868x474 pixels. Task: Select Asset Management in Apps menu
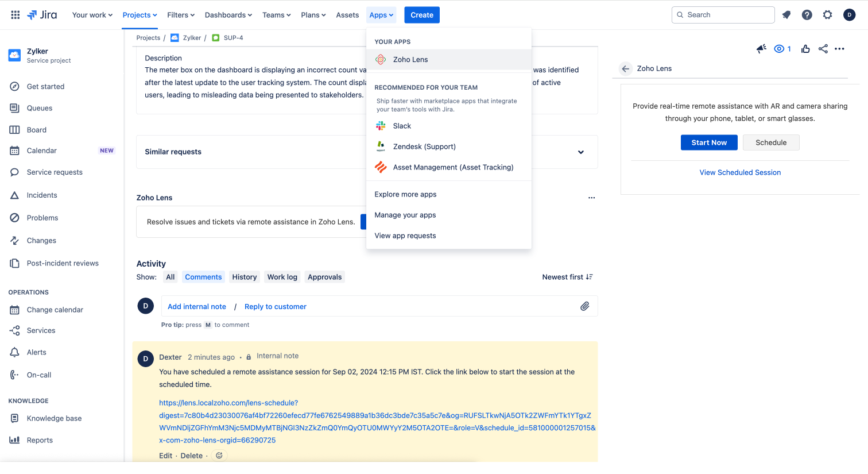coord(449,167)
